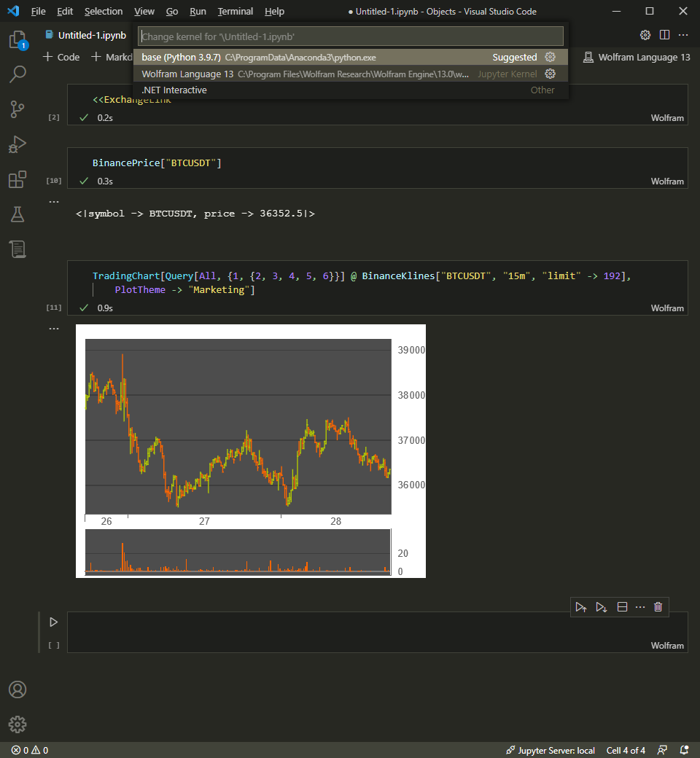Open the File menu
Viewport: 700px width, 758px height.
[x=38, y=11]
